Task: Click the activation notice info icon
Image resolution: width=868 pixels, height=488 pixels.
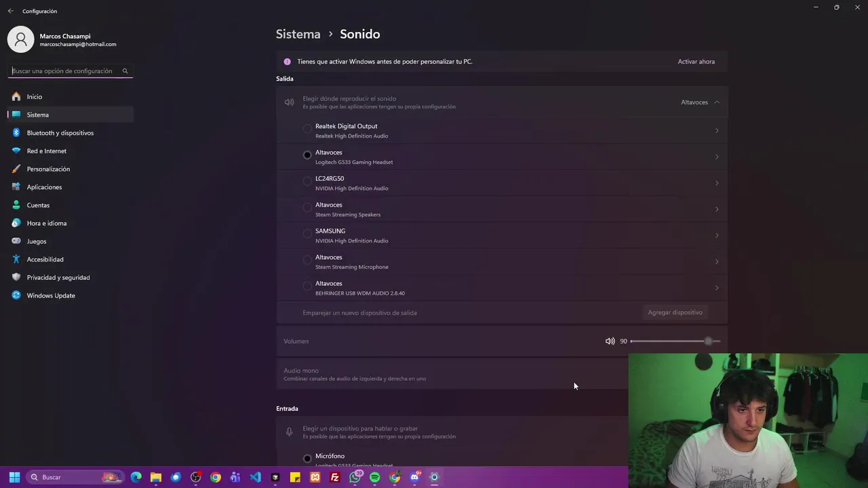Action: pos(287,62)
